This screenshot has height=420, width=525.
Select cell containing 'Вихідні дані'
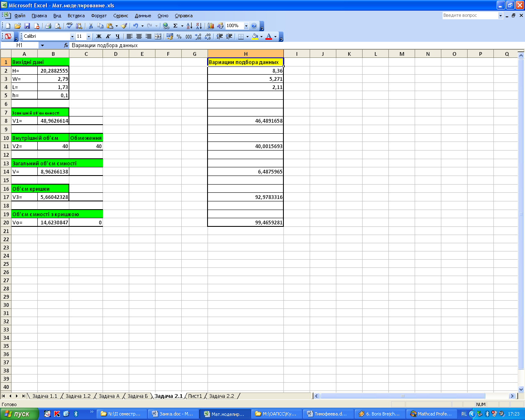point(40,62)
